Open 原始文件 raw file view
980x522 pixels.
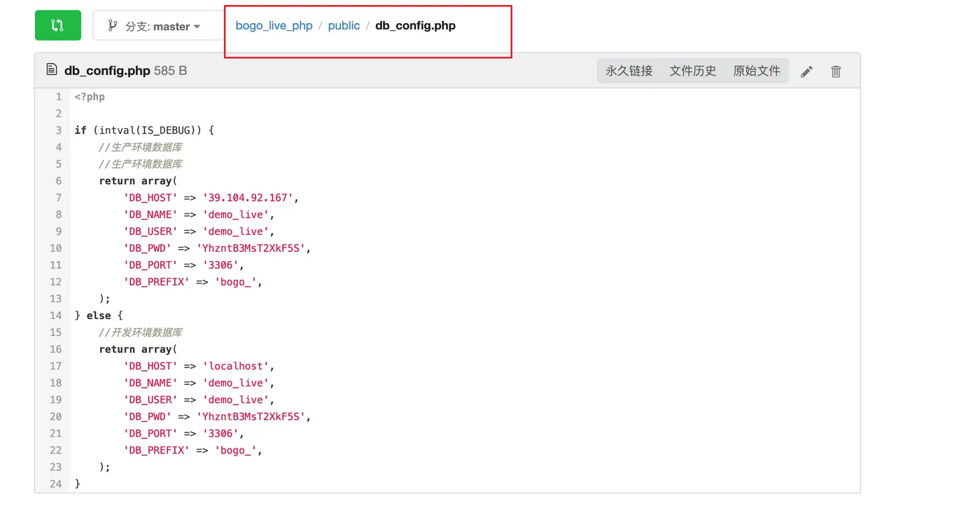(x=756, y=71)
